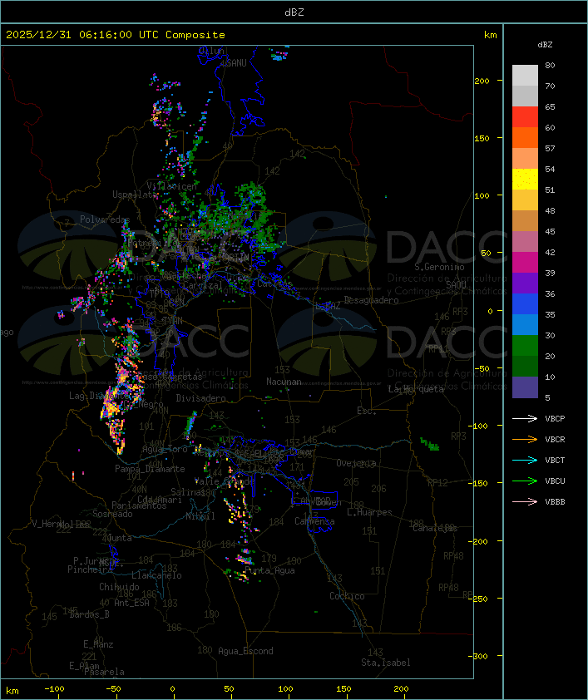Click the dBZ title in the top bar
The image size is (588, 700).
[x=294, y=12]
